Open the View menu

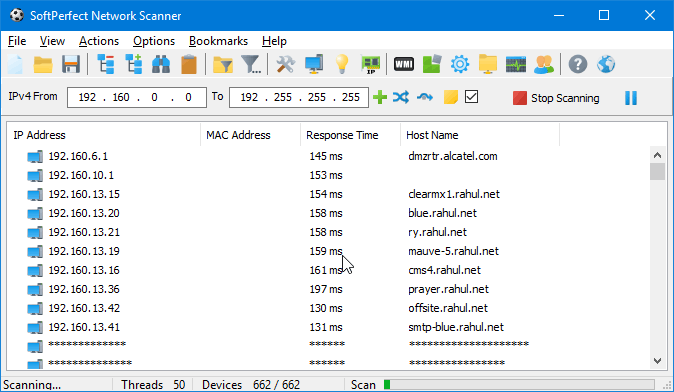(52, 41)
